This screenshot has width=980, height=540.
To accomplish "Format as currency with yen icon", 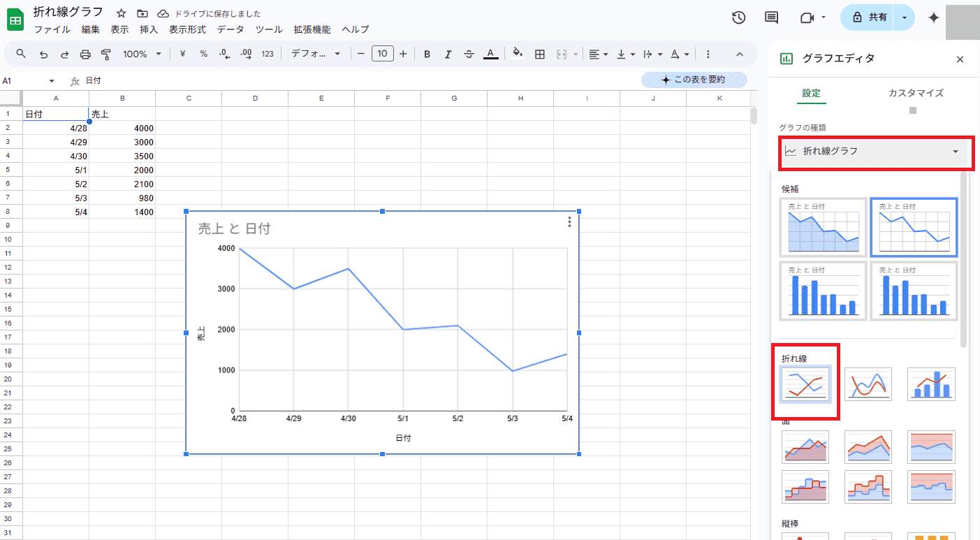I will coord(182,54).
